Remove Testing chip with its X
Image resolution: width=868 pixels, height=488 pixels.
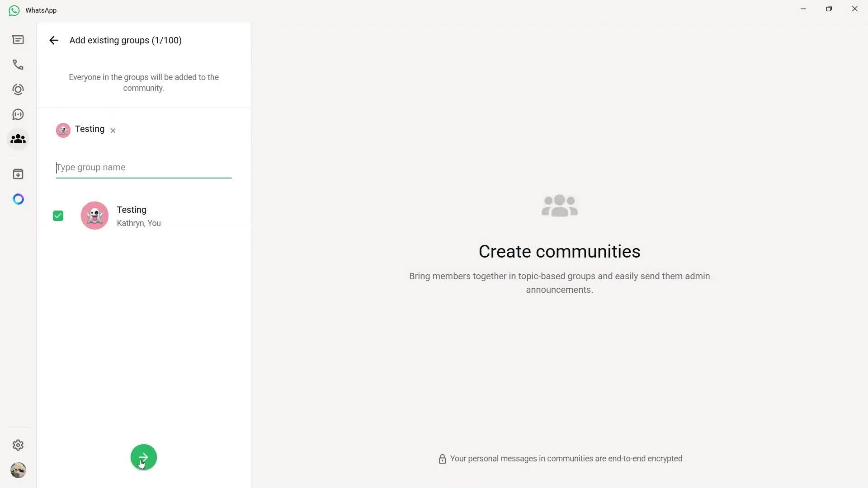click(x=113, y=131)
